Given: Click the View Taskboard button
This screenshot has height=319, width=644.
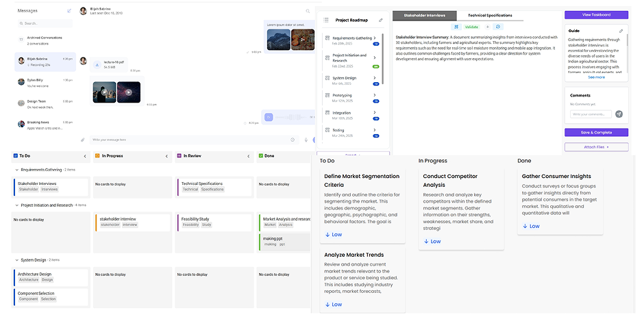Looking at the screenshot, I should (596, 14).
